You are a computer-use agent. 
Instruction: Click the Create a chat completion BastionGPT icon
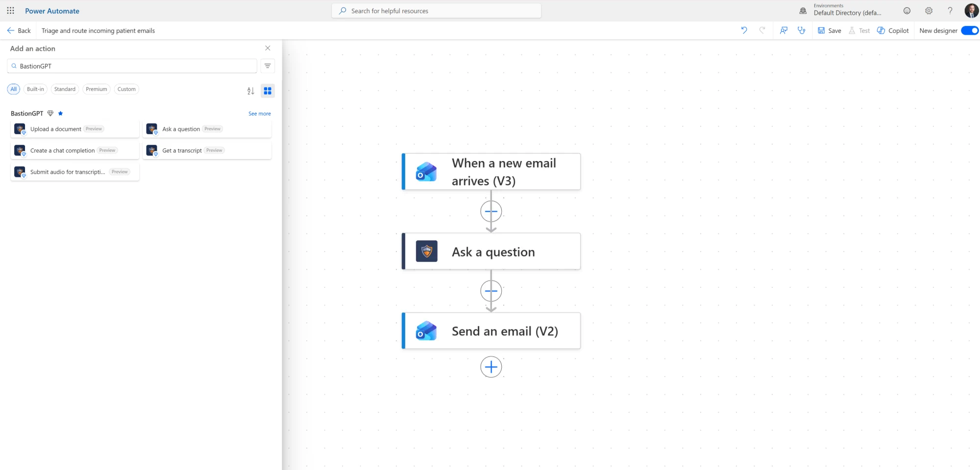(x=20, y=150)
